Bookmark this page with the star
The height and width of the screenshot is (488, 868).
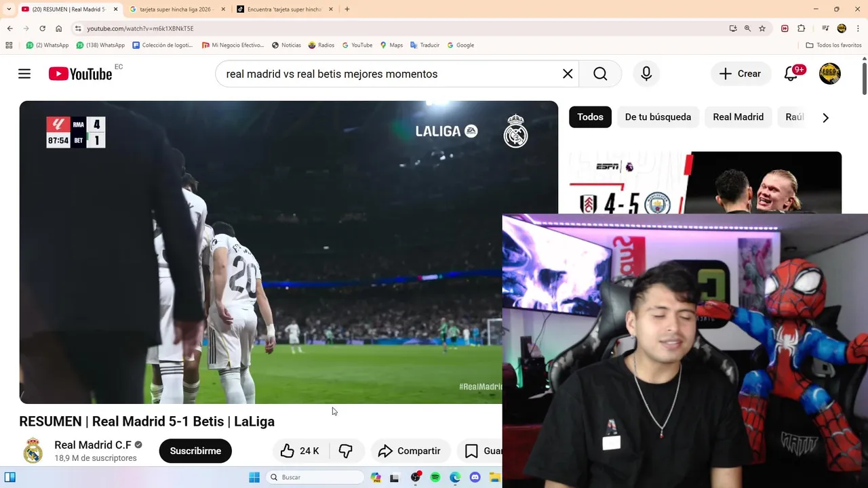tap(762, 28)
